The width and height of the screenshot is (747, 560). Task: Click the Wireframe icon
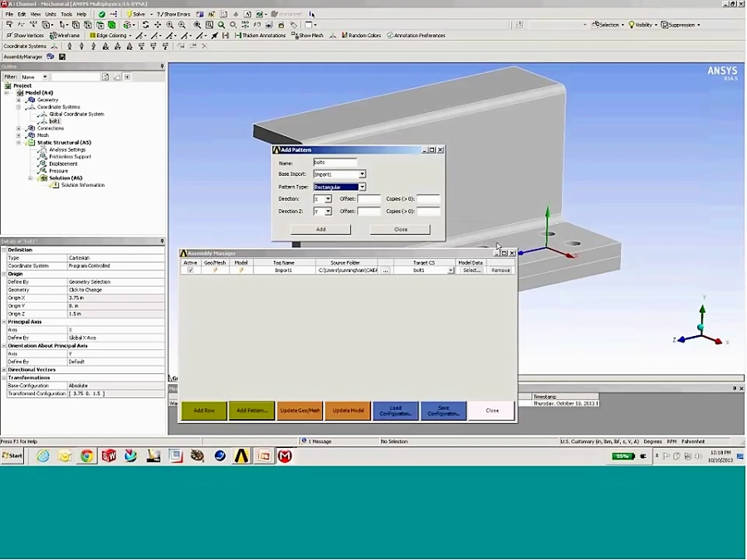[53, 35]
